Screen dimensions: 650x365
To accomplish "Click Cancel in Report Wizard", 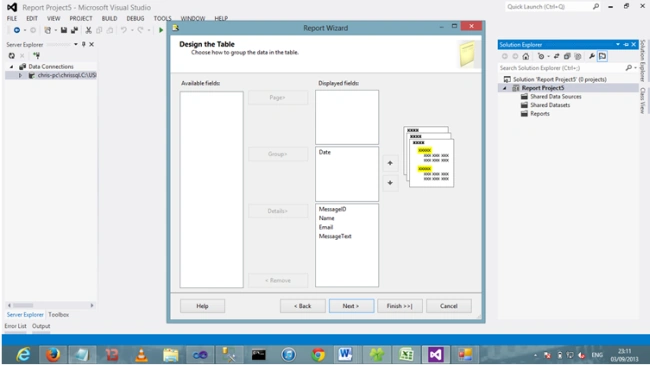I will pos(449,306).
